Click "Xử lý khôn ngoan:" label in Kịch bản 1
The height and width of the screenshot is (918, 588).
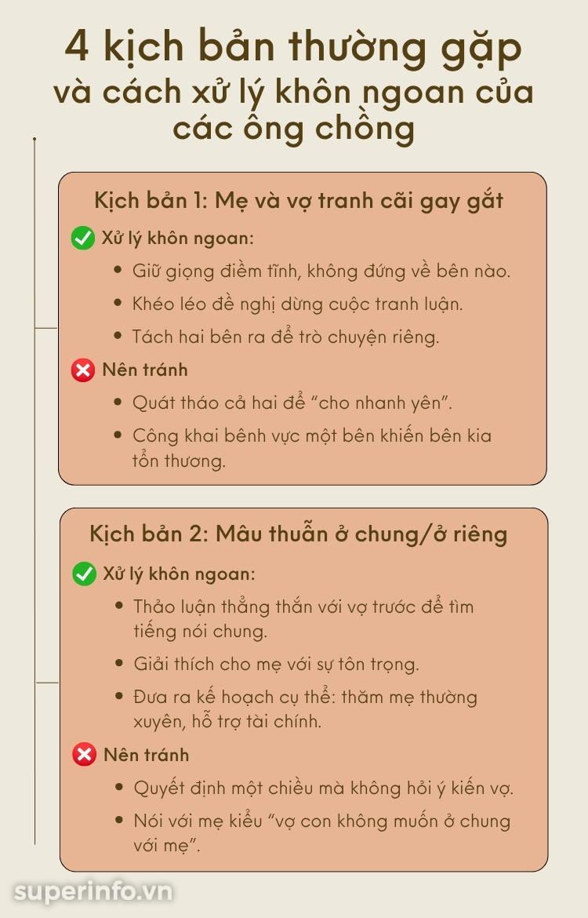click(x=178, y=239)
